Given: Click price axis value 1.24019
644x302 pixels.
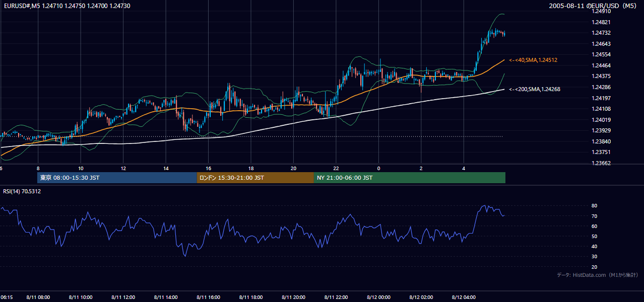Looking at the screenshot, I should coord(602,120).
